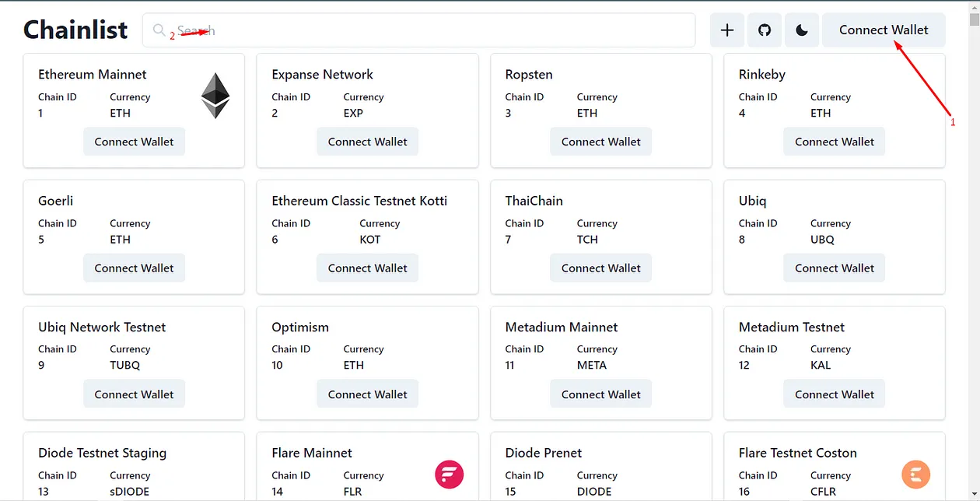Click the CFLR currency value
Screen dimensions: 980x501
click(823, 492)
